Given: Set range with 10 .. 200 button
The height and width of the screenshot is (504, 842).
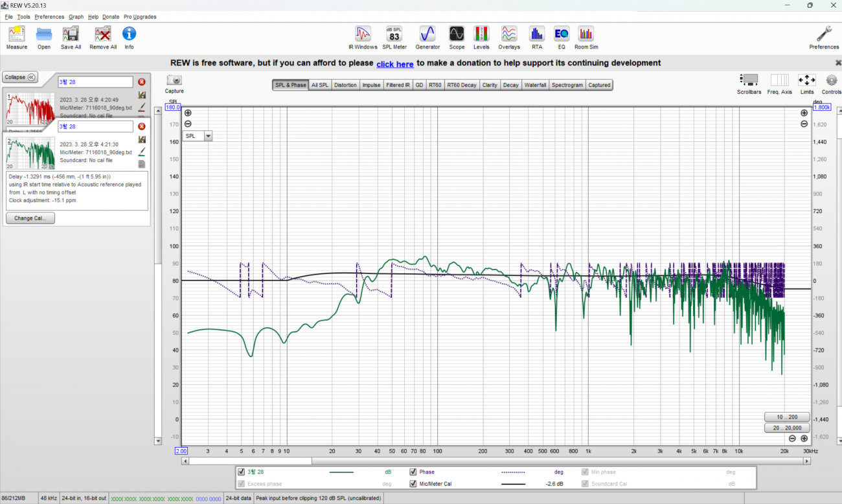Looking at the screenshot, I should coord(787,417).
